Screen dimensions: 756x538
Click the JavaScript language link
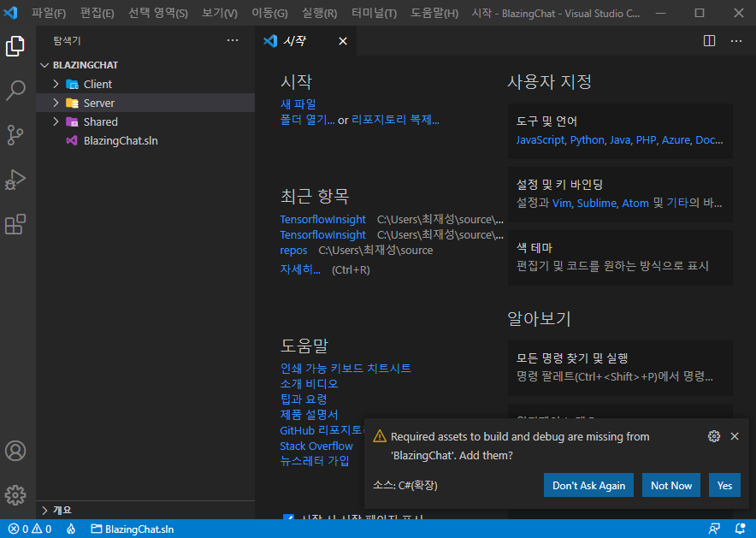click(x=540, y=140)
